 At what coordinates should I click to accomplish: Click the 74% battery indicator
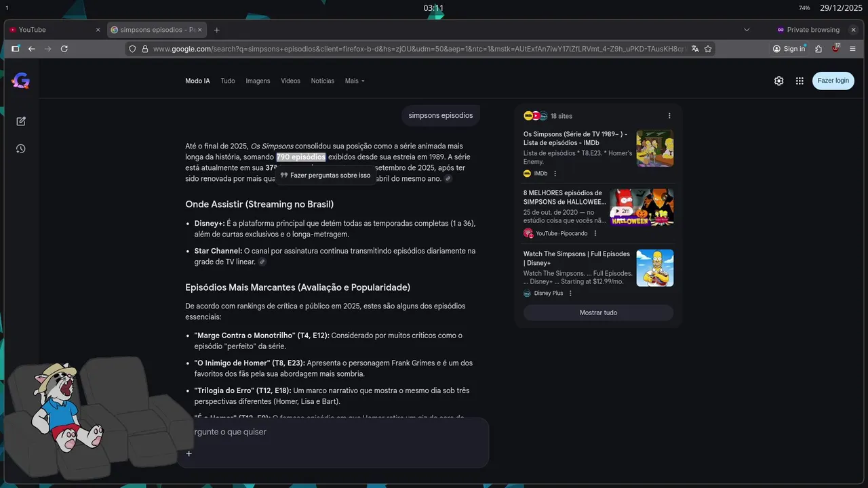[804, 8]
